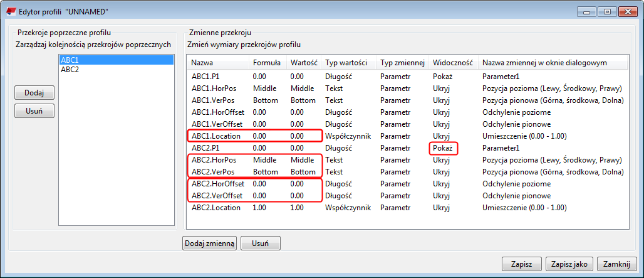Save profile with Zapisz button
This screenshot has height=278, width=644.
521,264
